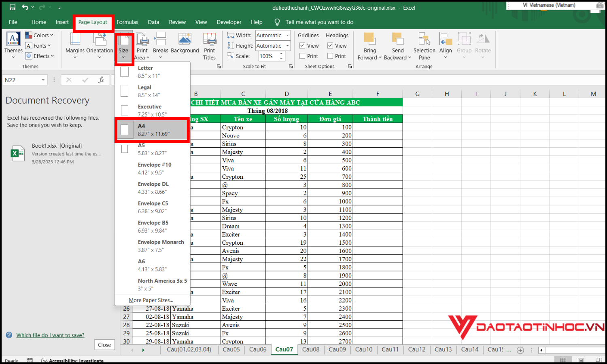This screenshot has width=607, height=364.
Task: Switch to the Formulas ribbon tab
Action: pyautogui.click(x=127, y=22)
